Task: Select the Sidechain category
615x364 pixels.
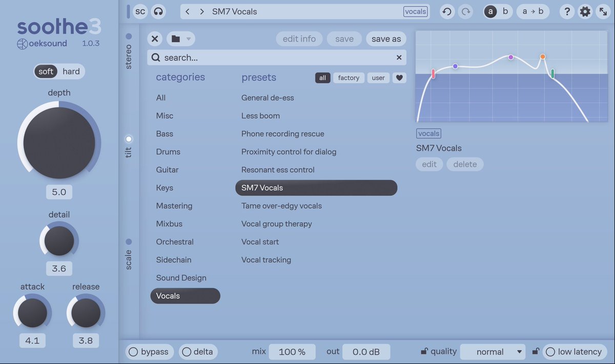Action: tap(174, 260)
